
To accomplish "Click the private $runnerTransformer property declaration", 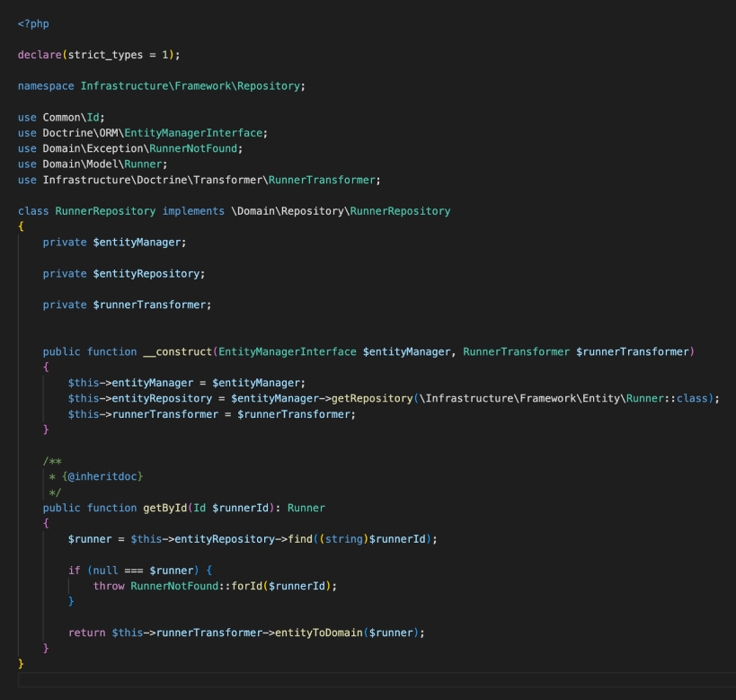I will pyautogui.click(x=127, y=305).
